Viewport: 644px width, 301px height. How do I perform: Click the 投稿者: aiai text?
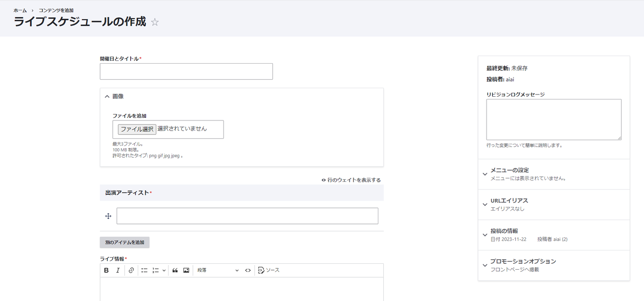(500, 79)
